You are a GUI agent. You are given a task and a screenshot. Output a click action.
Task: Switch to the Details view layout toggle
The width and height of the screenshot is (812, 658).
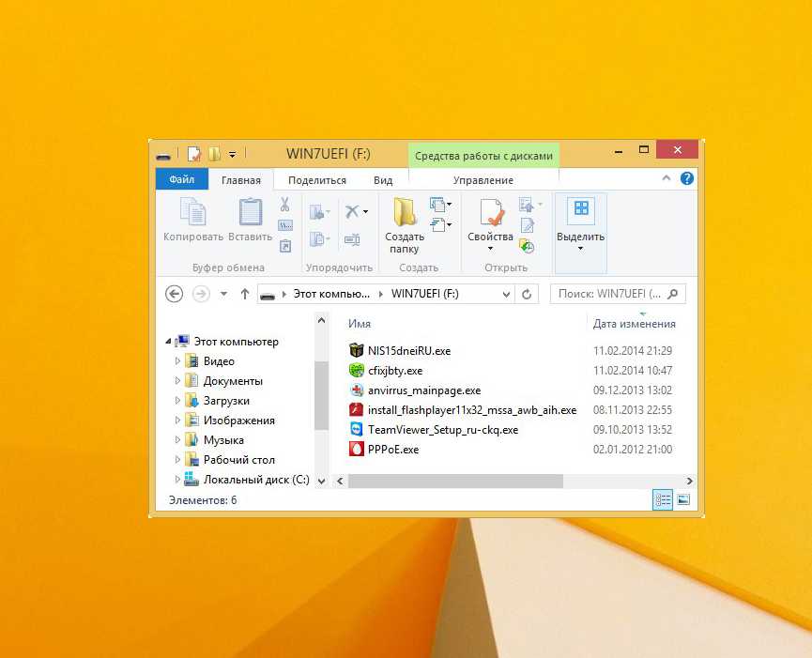(663, 500)
